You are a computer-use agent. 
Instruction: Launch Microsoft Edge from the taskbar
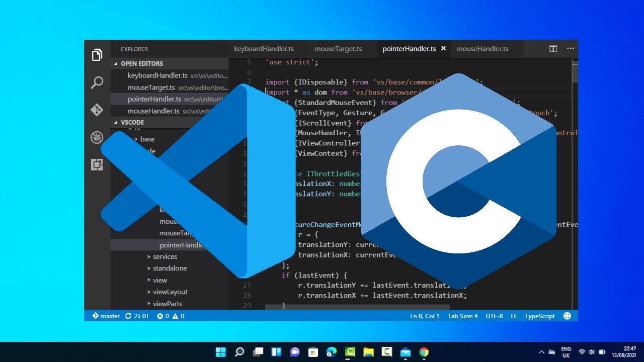pos(332,352)
